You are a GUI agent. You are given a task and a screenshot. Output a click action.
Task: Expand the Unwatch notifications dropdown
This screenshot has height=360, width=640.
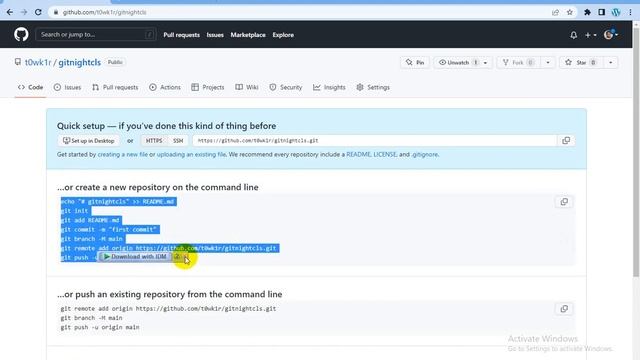click(x=485, y=63)
